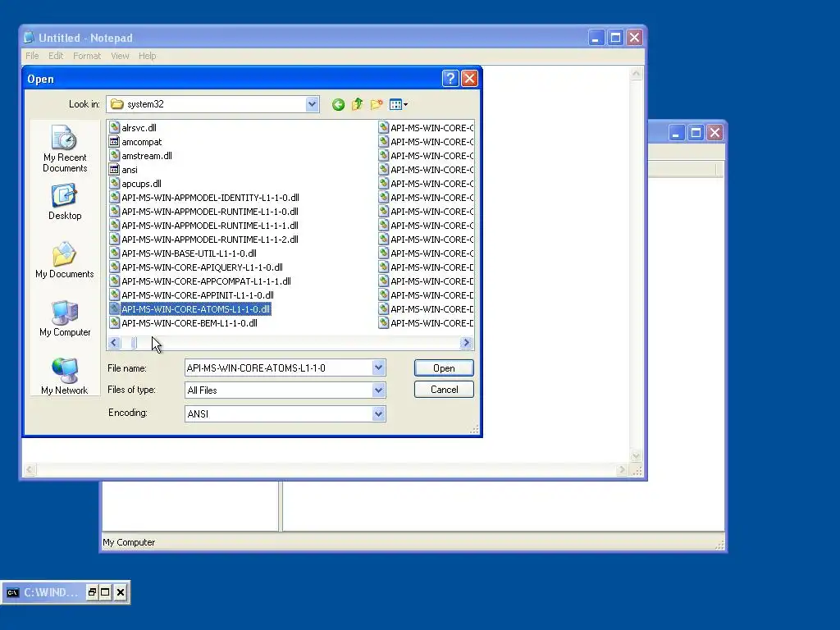The width and height of the screenshot is (840, 630).
Task: Expand the File name dropdown arrow
Action: (x=378, y=367)
